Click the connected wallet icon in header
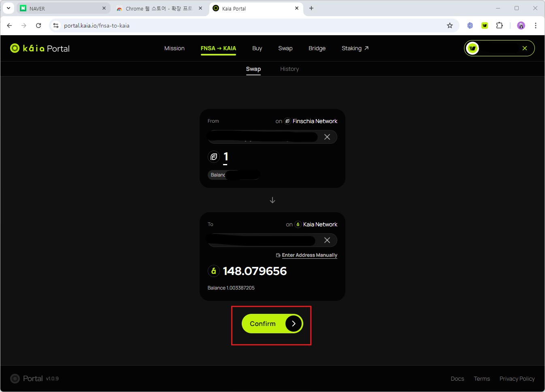Viewport: 545px width, 392px height. pyautogui.click(x=473, y=48)
